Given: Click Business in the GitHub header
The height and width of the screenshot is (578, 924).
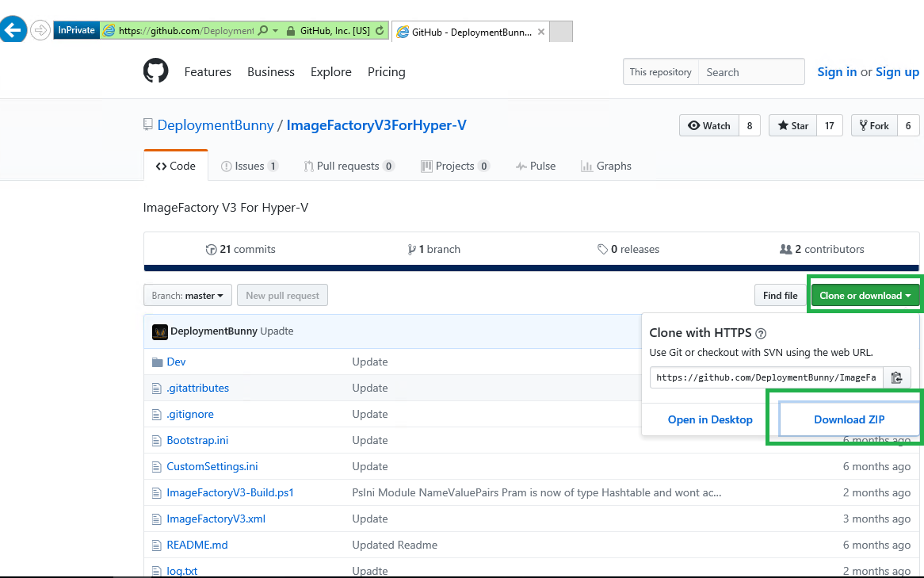Looking at the screenshot, I should coord(271,72).
